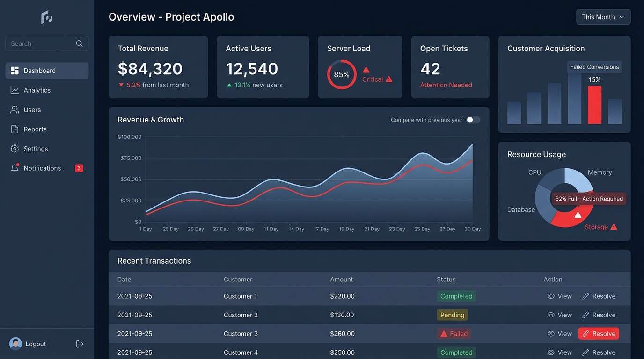644x359 pixels.
Task: Select the Analytics chart icon
Action: click(15, 90)
